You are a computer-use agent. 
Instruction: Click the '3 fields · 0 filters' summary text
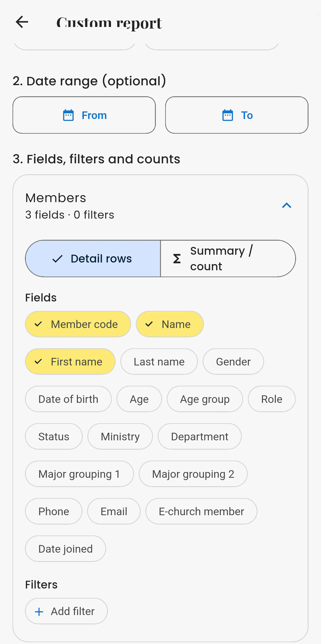[x=70, y=215]
